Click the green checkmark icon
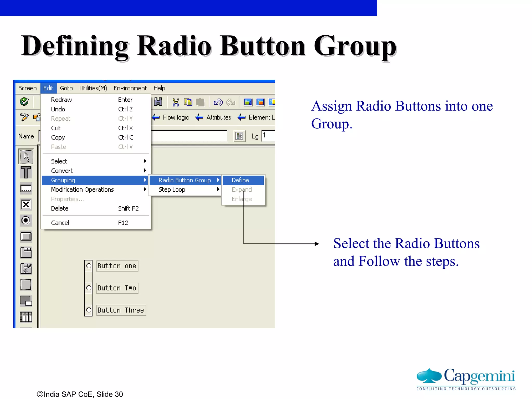Viewport: 532px width, 399px height. click(24, 102)
